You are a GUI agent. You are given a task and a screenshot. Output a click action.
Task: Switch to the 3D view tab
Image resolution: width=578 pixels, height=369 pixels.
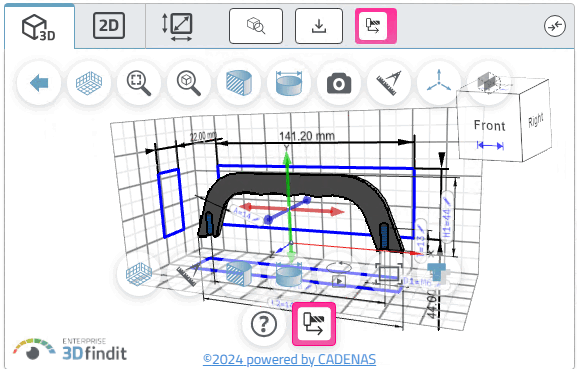tap(39, 27)
